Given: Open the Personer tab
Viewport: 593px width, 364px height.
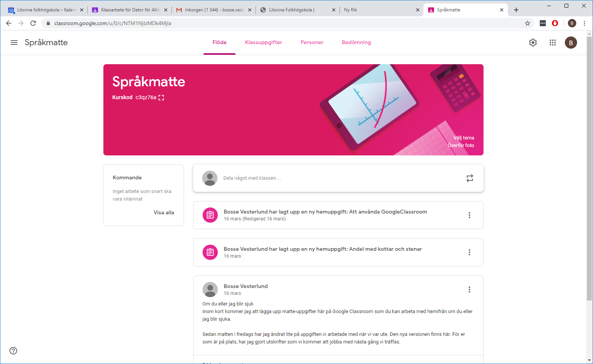Looking at the screenshot, I should 312,43.
